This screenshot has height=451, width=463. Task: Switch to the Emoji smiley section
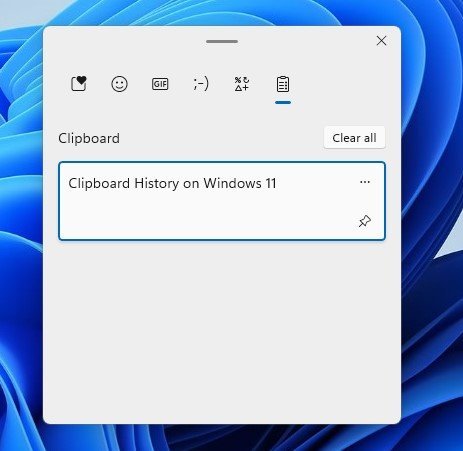[x=119, y=84]
